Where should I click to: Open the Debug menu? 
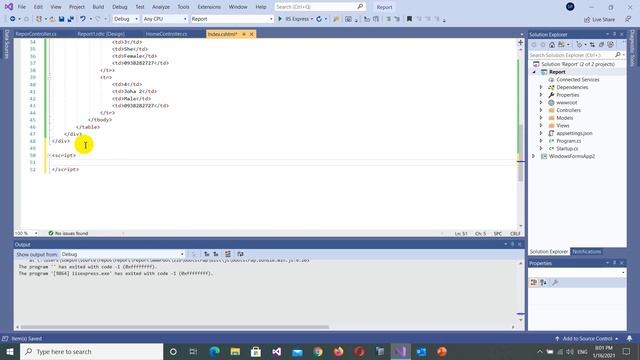pos(120,7)
